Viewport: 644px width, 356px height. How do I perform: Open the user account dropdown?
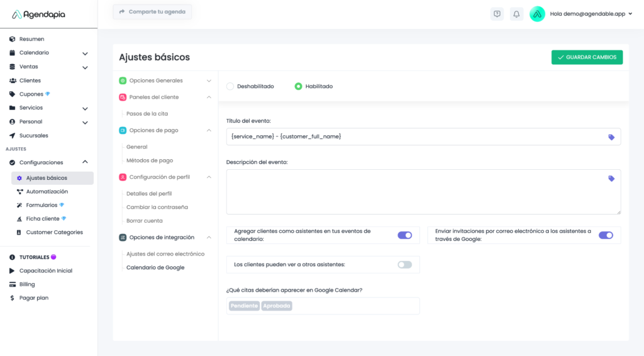(x=630, y=14)
